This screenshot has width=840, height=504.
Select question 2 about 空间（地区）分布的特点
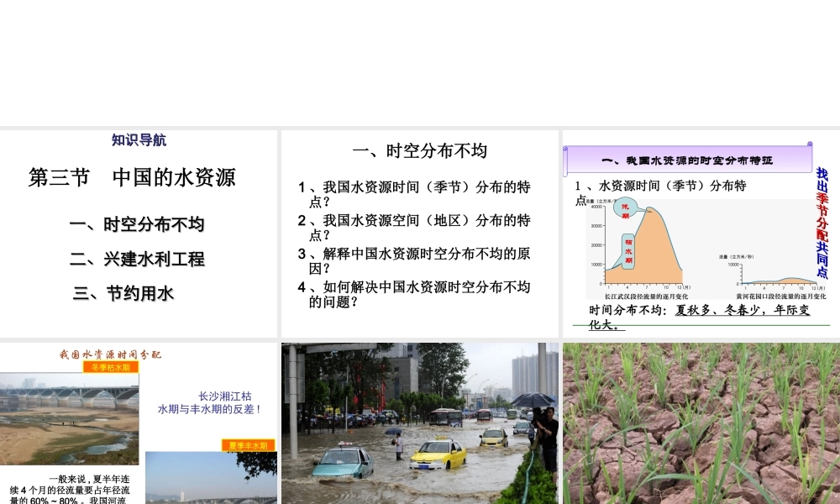414,228
